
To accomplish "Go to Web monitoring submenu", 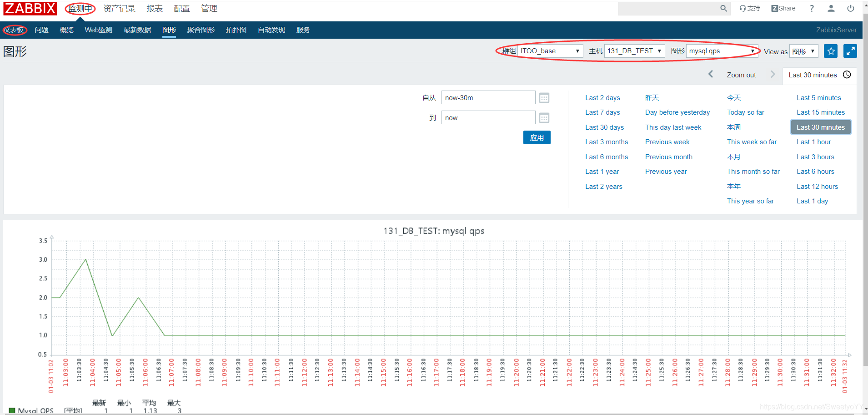I will pyautogui.click(x=99, y=30).
